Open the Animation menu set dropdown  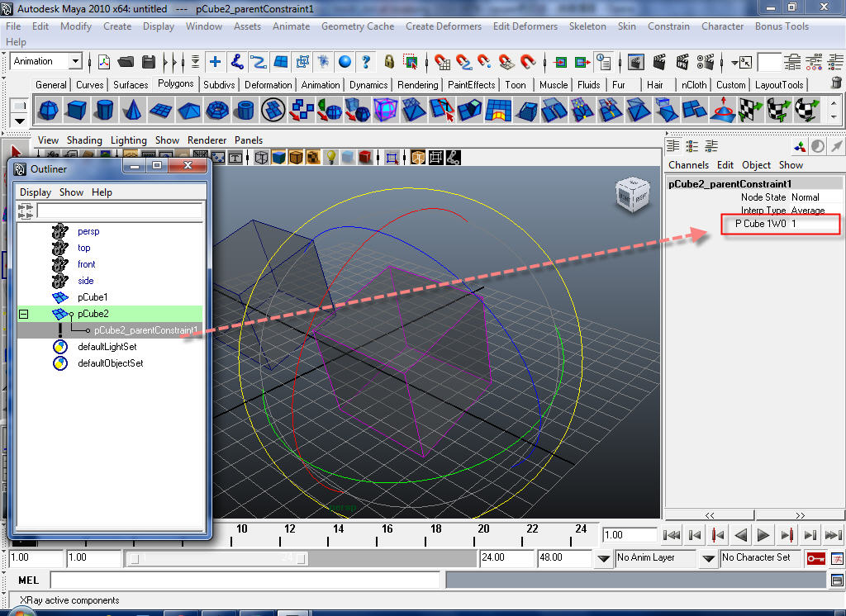75,61
